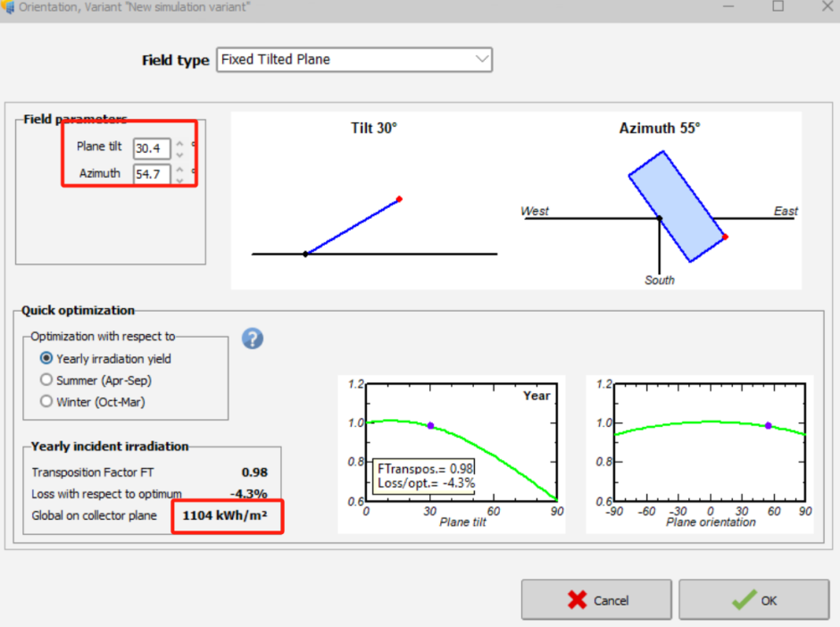Decrease Azimuth with down arrow

[179, 180]
